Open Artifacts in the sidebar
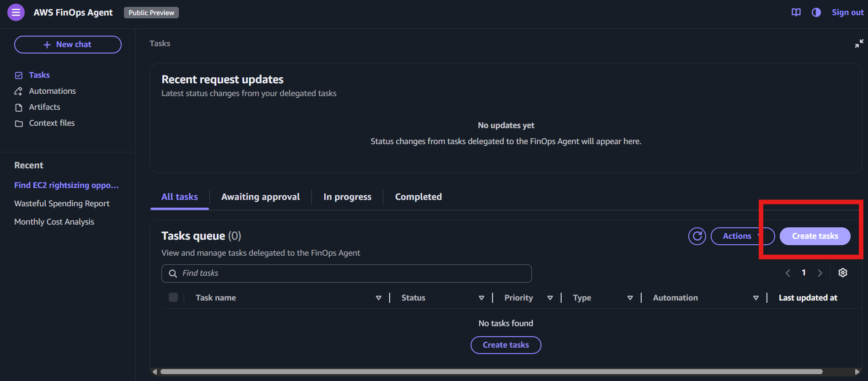 click(x=44, y=107)
